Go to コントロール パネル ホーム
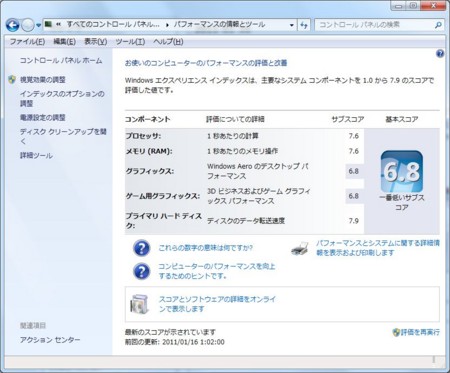 click(61, 60)
